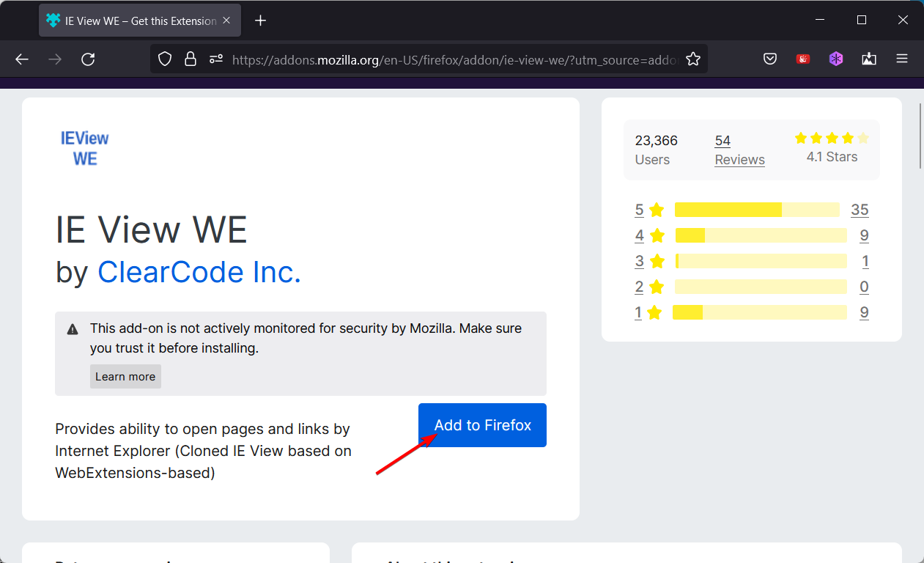Click the 23,366 Users statistic

click(x=657, y=150)
